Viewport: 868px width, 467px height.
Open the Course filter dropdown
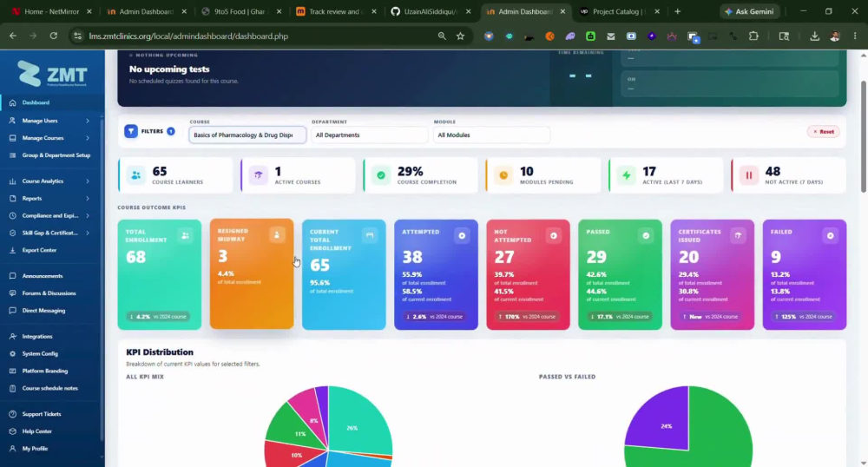click(x=247, y=135)
